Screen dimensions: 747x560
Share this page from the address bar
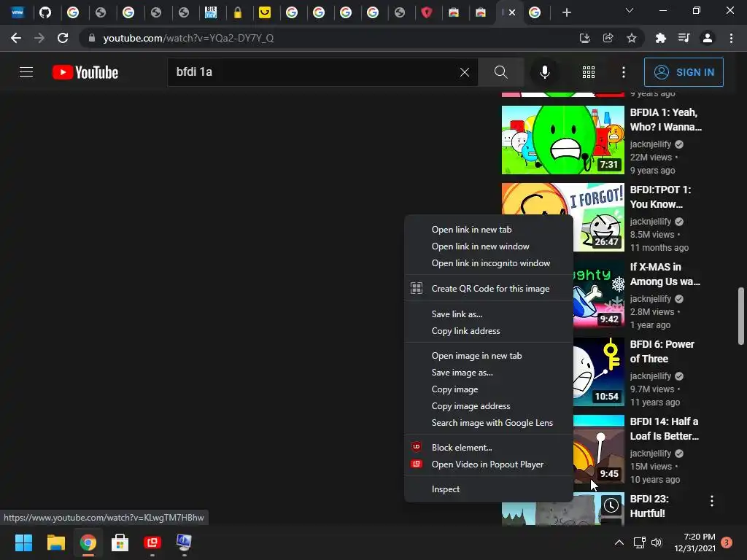pos(608,38)
